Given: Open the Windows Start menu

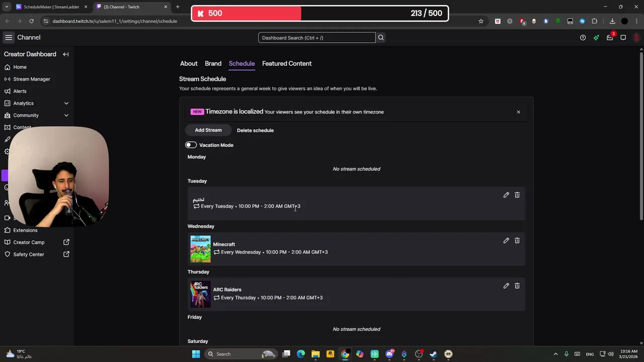Looking at the screenshot, I should (196, 354).
